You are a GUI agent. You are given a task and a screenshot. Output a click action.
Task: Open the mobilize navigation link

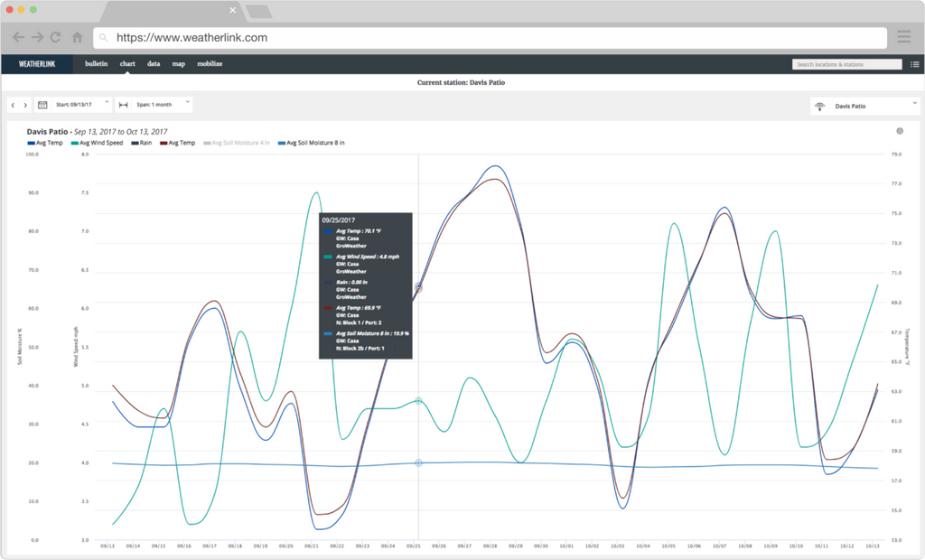point(210,64)
